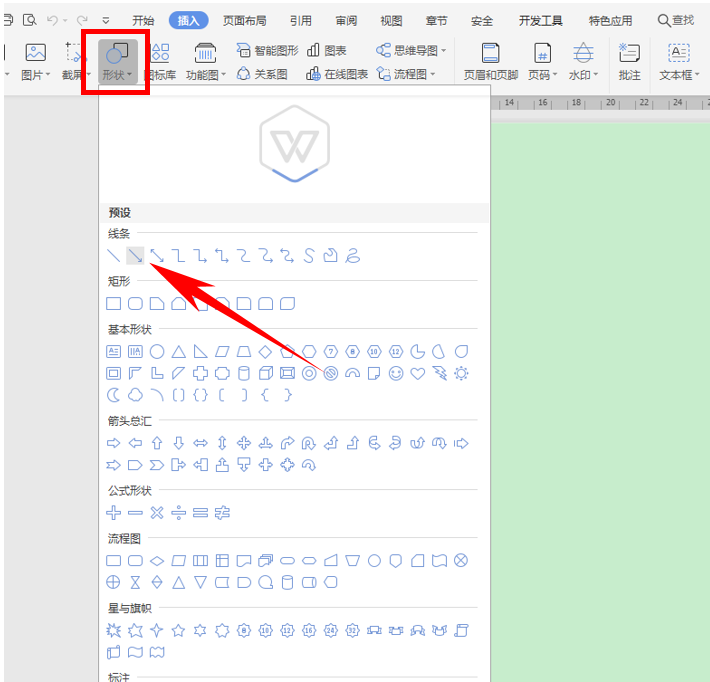
Task: Select the freeform scribble line shape
Action: pyautogui.click(x=352, y=256)
